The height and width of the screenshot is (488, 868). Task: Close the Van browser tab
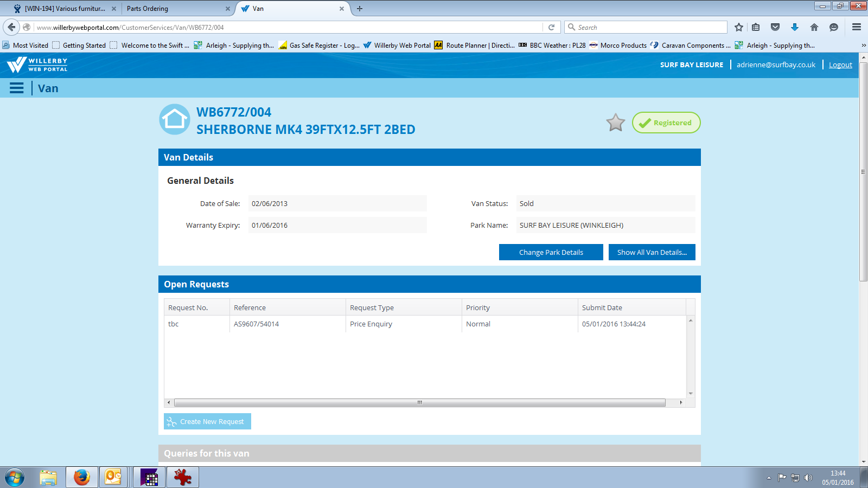click(342, 9)
